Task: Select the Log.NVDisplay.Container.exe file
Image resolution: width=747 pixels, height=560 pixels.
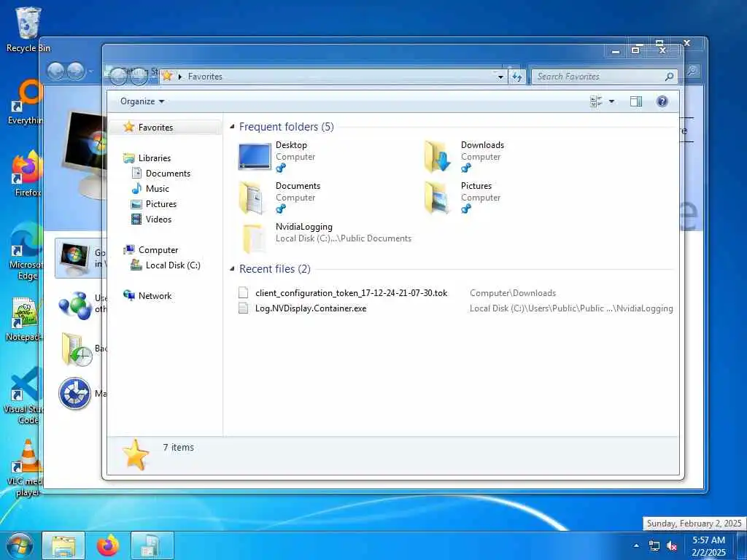Action: [x=311, y=308]
